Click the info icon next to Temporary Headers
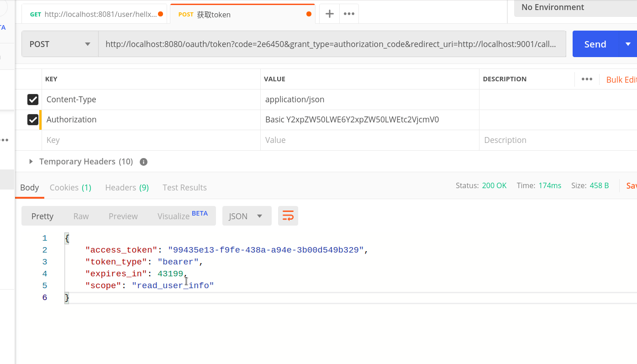Viewport: 637px width, 364px height. pyautogui.click(x=143, y=161)
